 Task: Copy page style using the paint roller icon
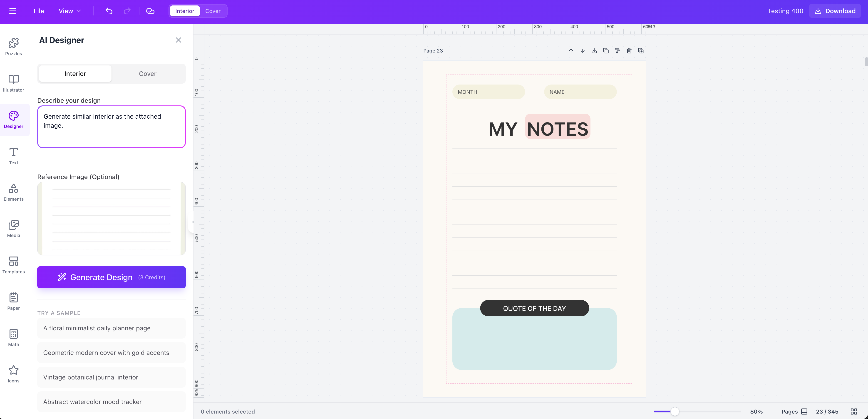click(617, 51)
